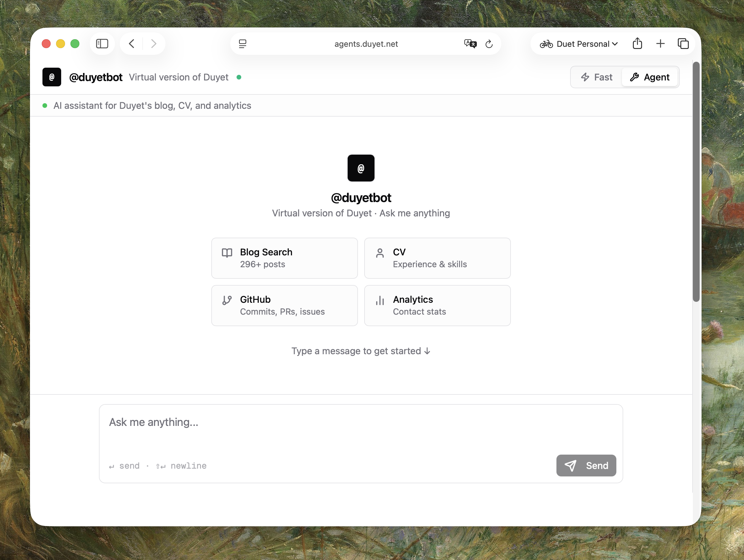
Task: Toggle the Safari sidebar icon
Action: tap(102, 44)
